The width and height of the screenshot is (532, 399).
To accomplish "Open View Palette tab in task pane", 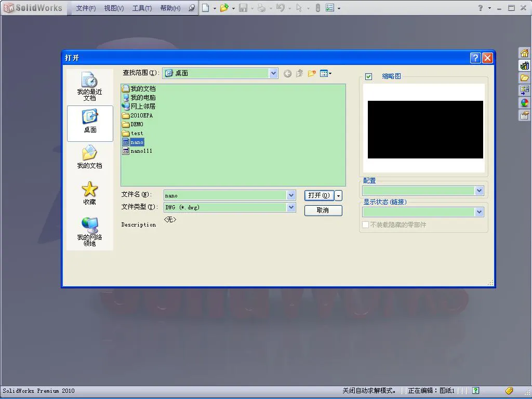I will point(524,90).
